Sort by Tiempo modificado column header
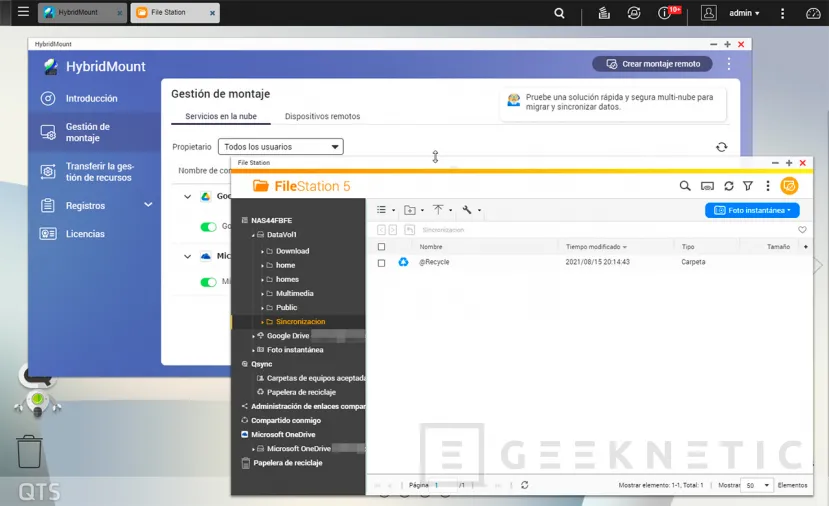The image size is (829, 506). (x=596, y=246)
